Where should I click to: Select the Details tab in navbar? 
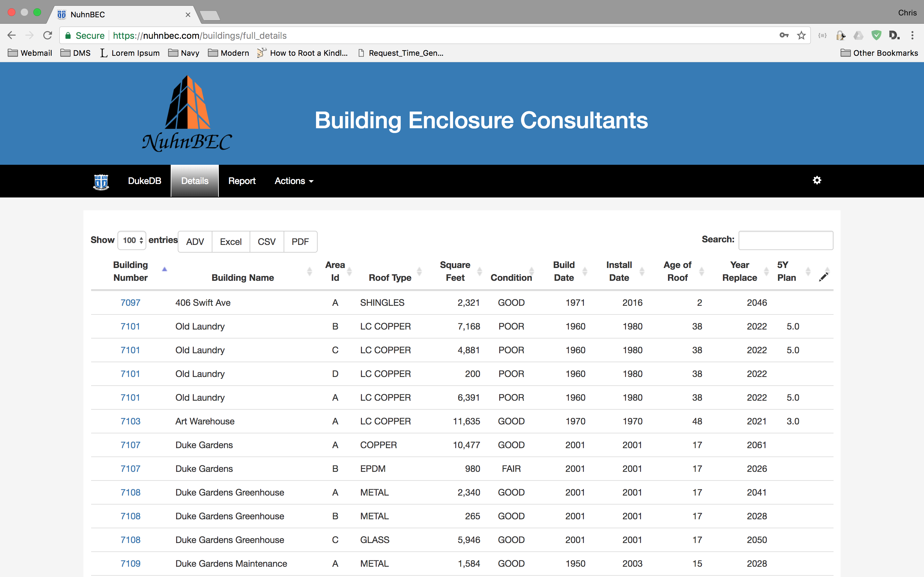(195, 181)
